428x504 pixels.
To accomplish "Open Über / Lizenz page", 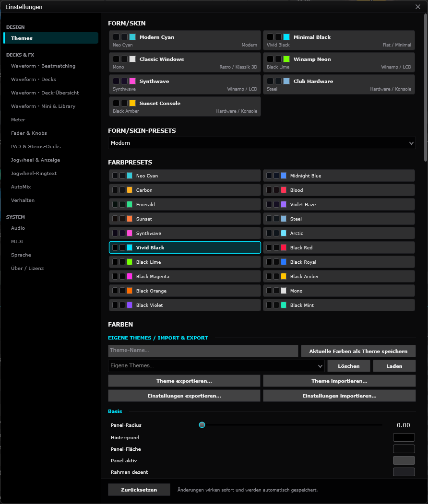I will tap(51, 269).
